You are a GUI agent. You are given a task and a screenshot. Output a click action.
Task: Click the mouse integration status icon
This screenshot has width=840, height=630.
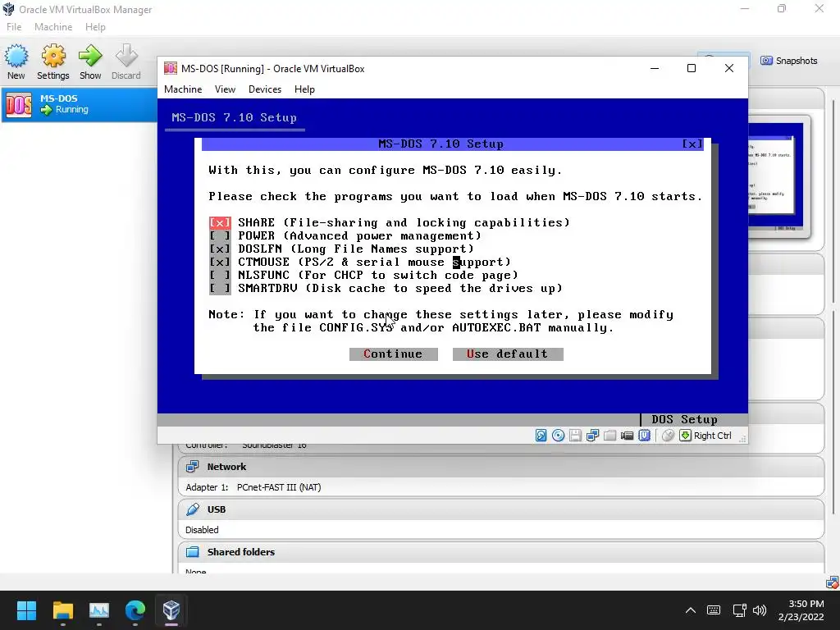click(668, 436)
